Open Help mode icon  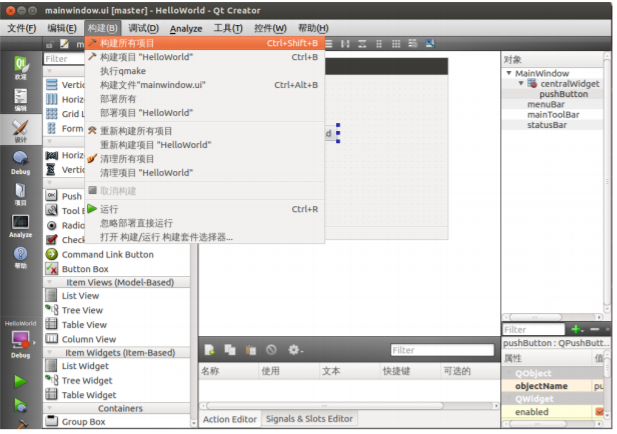tap(20, 257)
